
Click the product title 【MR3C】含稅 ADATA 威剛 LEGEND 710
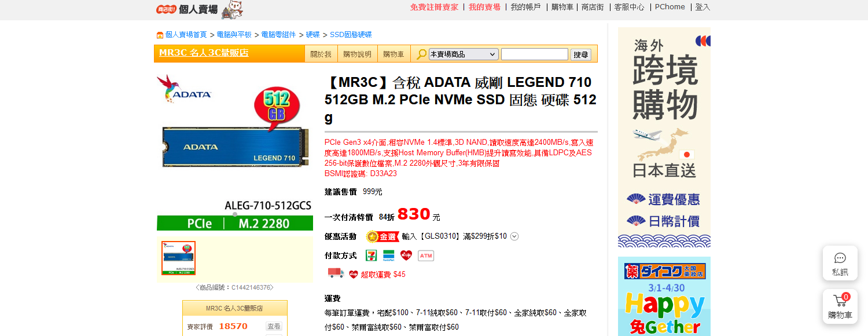point(460,100)
